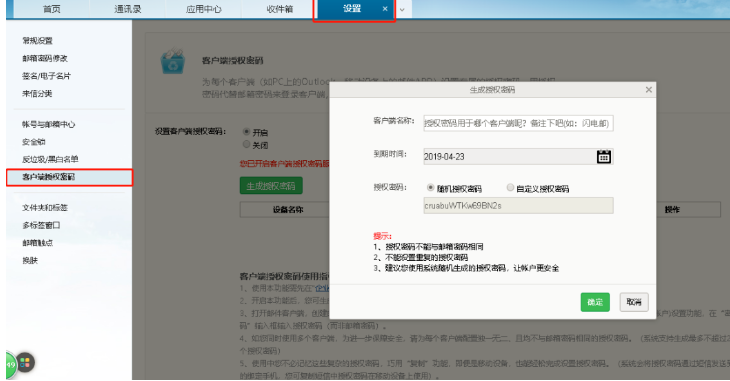Open 帐号与邮箱中心
Screen dimensions: 730x381
pos(48,124)
